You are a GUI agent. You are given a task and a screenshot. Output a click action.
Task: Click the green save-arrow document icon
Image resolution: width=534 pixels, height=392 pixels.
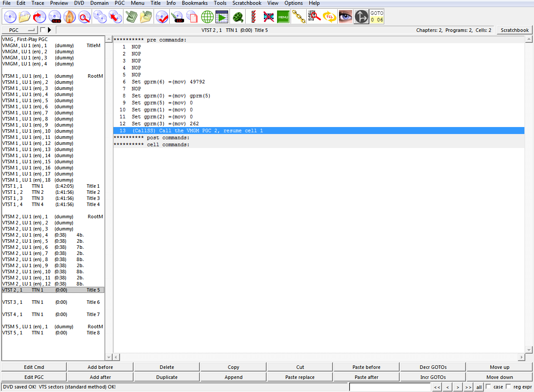(x=131, y=17)
